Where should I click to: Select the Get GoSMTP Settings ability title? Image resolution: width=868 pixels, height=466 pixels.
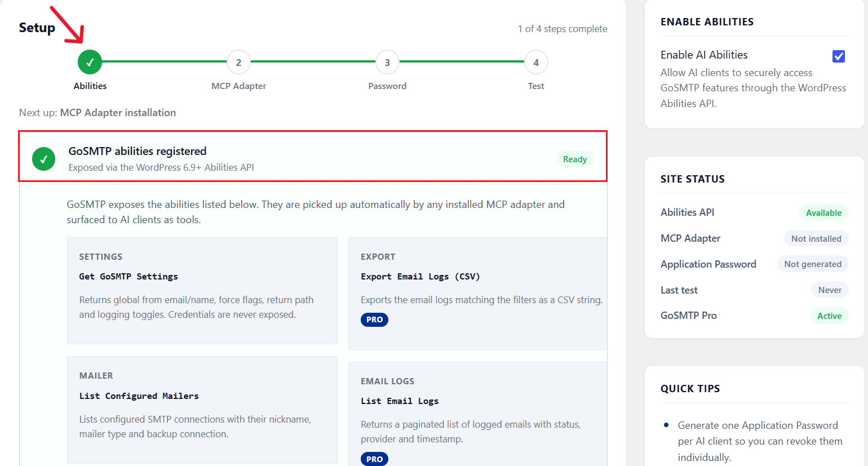129,277
